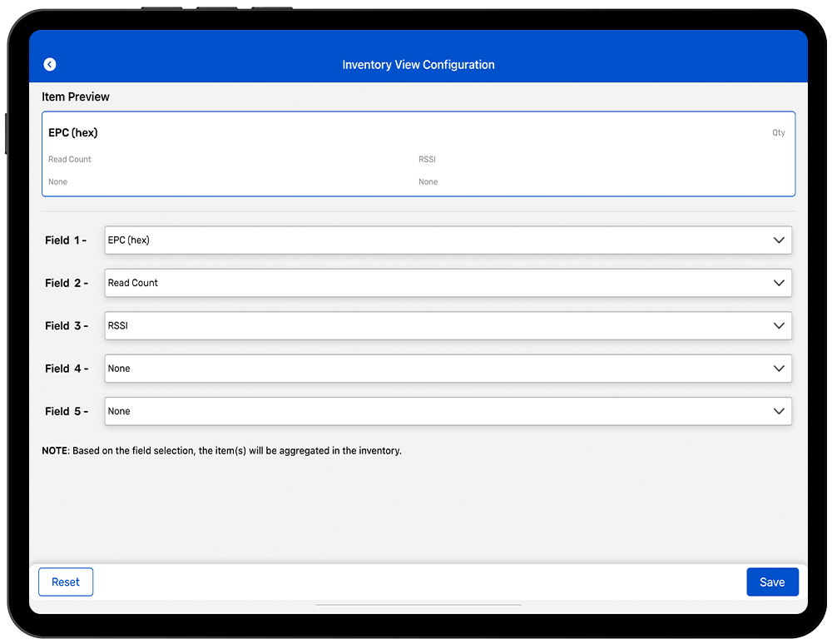Click the Qty label in item preview

tap(778, 133)
